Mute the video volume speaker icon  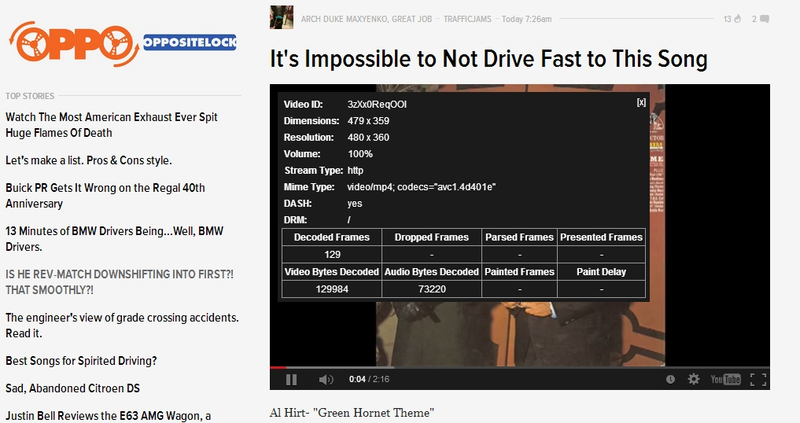tap(326, 380)
